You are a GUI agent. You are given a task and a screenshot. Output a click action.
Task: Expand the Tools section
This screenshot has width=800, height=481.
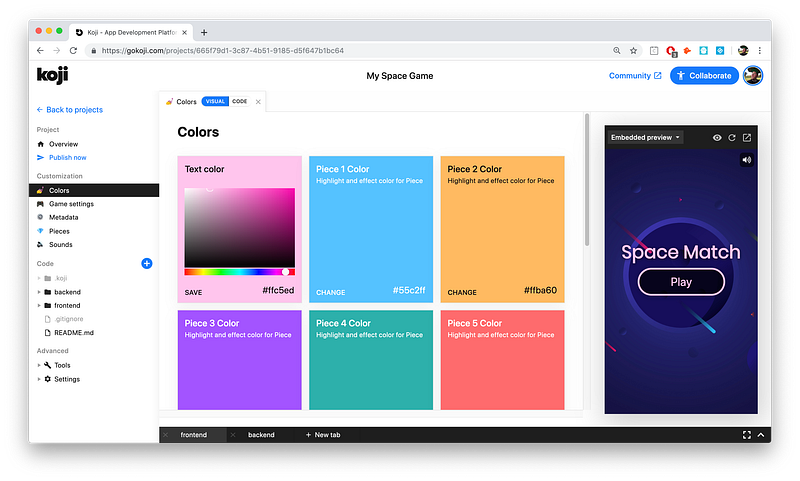(39, 365)
